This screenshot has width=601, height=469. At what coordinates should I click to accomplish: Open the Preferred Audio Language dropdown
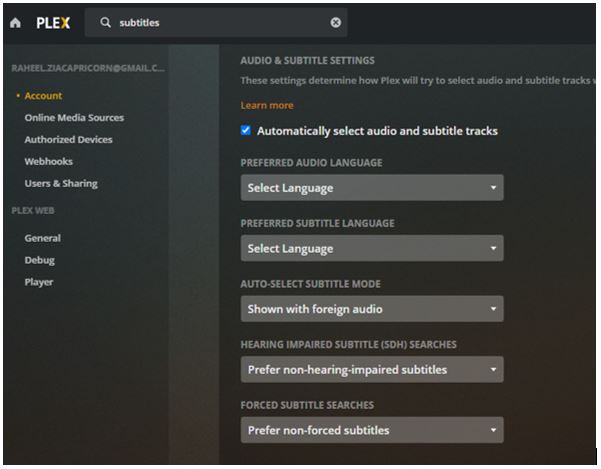(x=372, y=188)
